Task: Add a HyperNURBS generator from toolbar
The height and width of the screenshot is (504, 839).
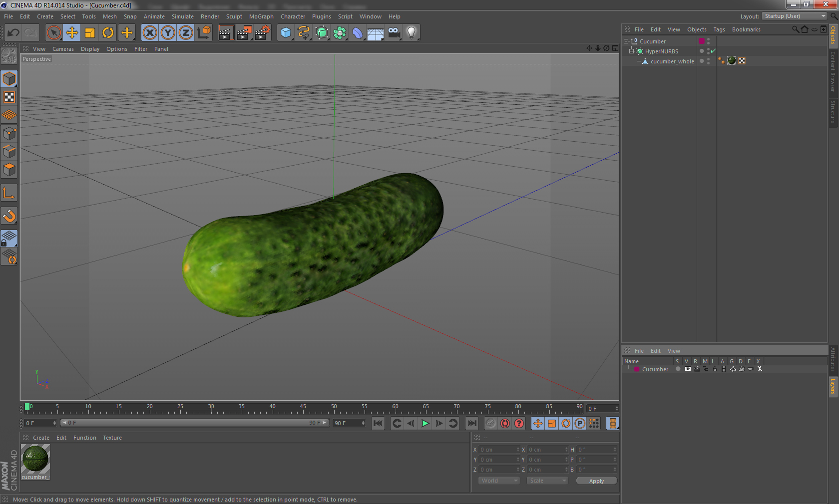Action: [322, 33]
